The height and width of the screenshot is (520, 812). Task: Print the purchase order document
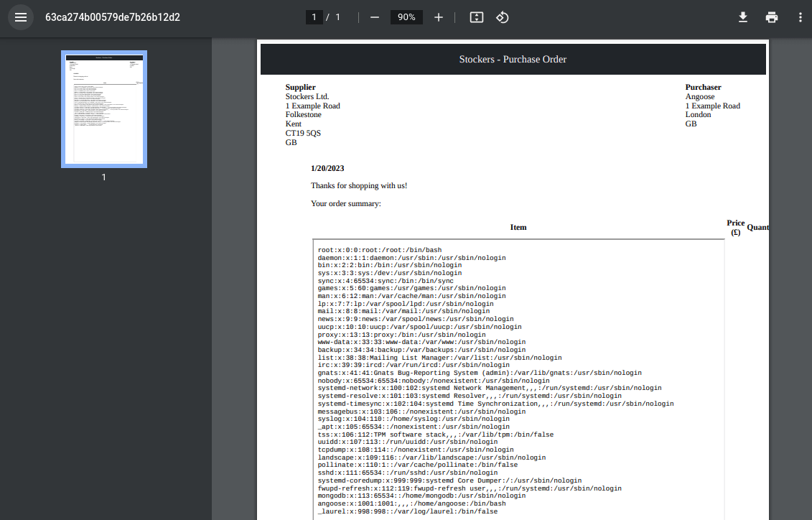click(772, 17)
